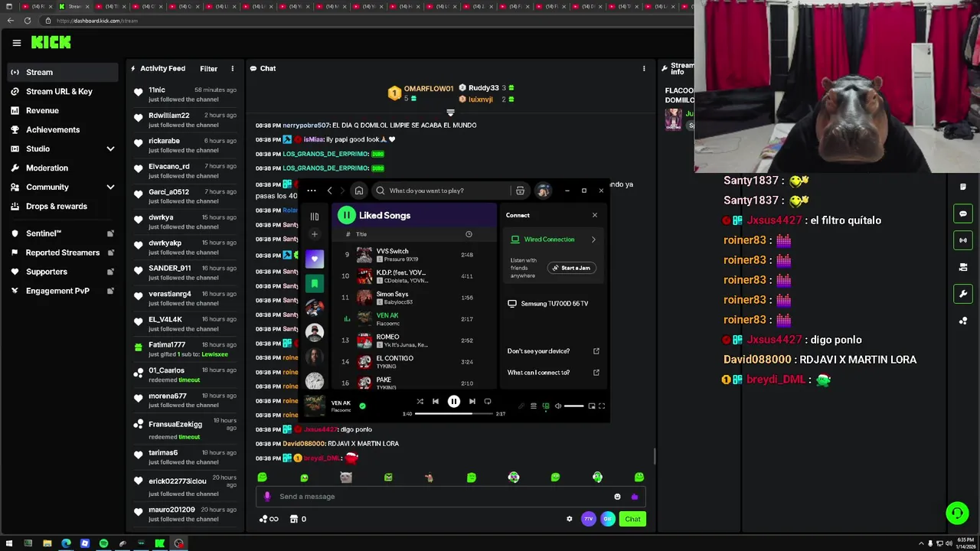
Task: Mute Spotify with speaker icon
Action: [x=557, y=406]
